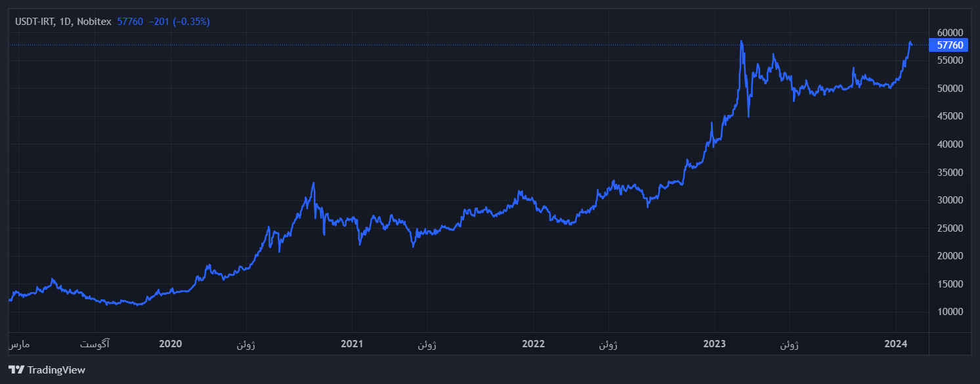Viewport: 980px width, 384px height.
Task: Select the 20000 price axis label
Action: pyautogui.click(x=950, y=256)
